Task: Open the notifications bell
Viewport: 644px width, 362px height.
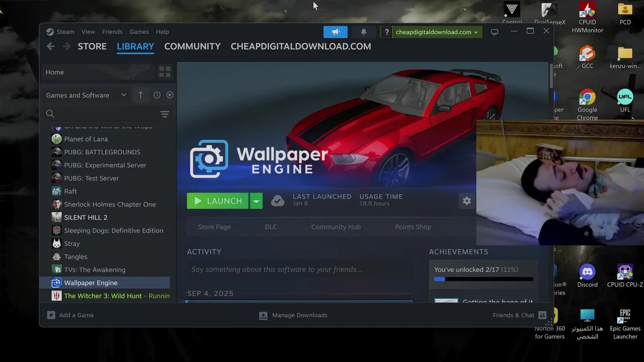Action: coord(364,32)
